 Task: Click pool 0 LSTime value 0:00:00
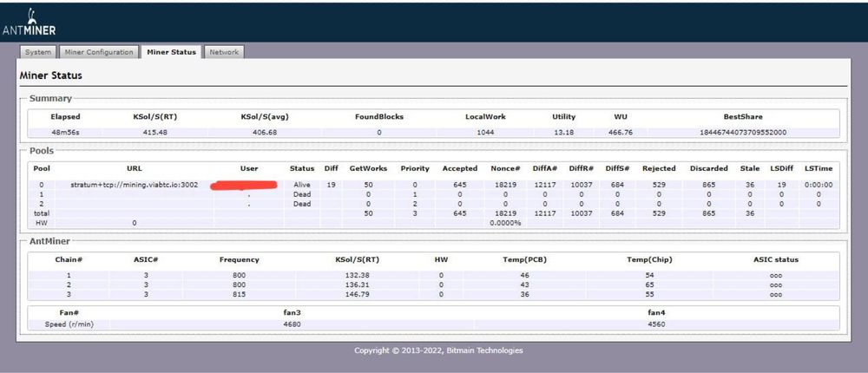(819, 185)
